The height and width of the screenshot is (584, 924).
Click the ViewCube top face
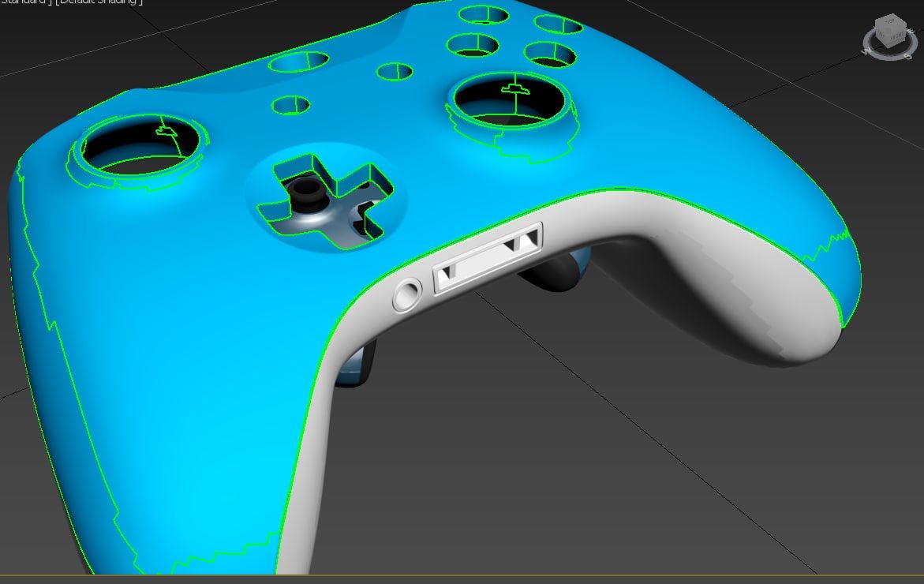[890, 21]
